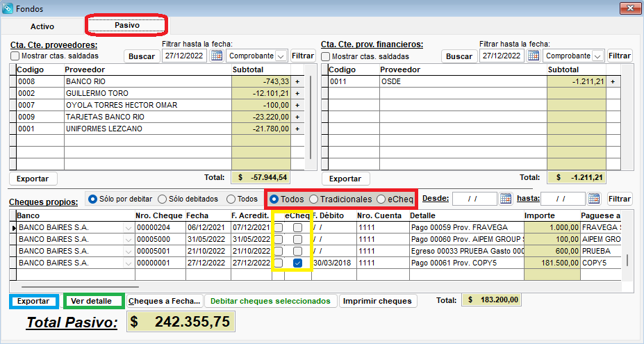644x344 pixels.
Task: Expand OYOLA TORRES HECTOR OMAR plus
Action: (297, 105)
